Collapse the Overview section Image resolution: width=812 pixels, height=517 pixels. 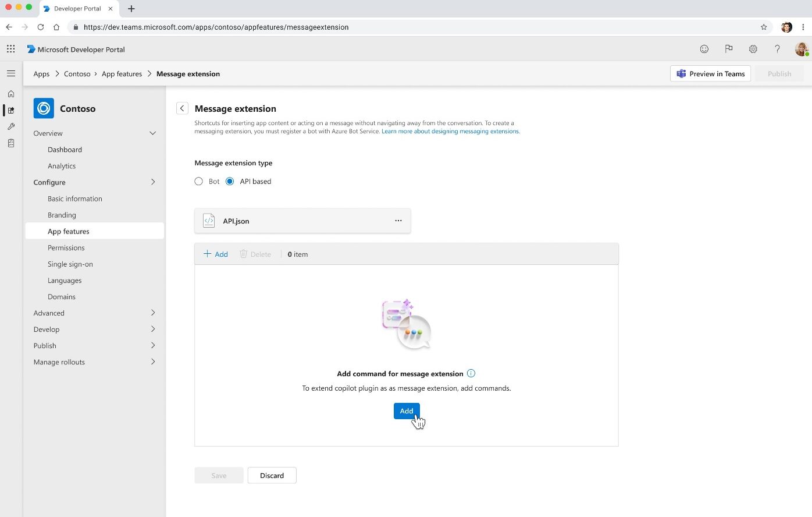pyautogui.click(x=153, y=133)
